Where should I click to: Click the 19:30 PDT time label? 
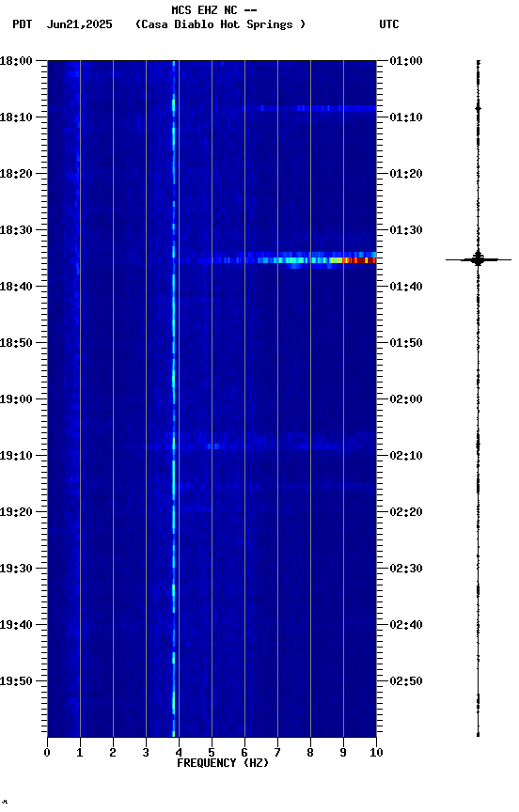(16, 569)
